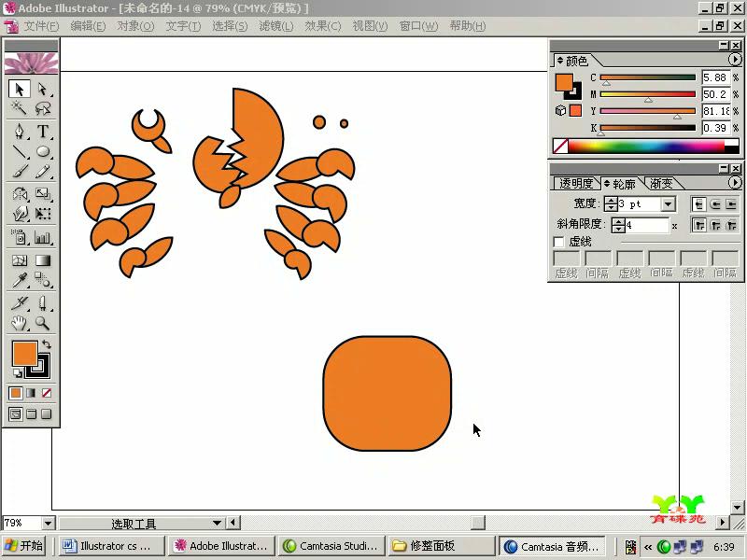Open the 对象(O) menu

(x=135, y=26)
